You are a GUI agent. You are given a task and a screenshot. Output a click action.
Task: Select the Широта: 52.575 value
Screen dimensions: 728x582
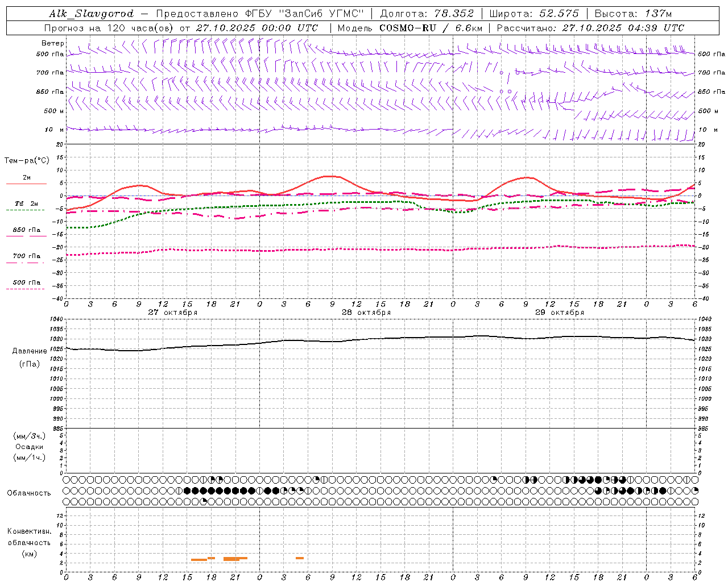tap(534, 14)
